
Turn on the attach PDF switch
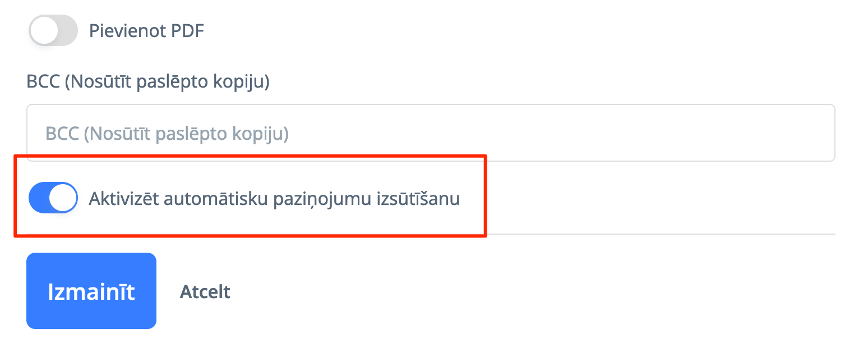pyautogui.click(x=53, y=31)
